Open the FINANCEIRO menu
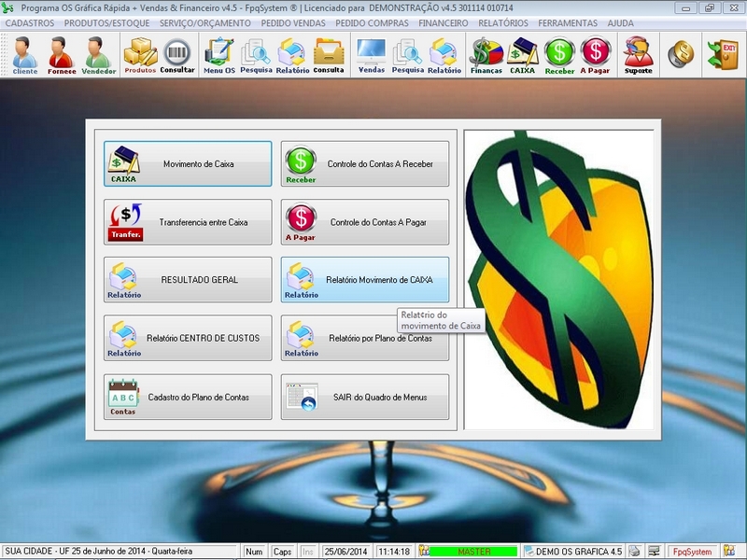 [444, 22]
